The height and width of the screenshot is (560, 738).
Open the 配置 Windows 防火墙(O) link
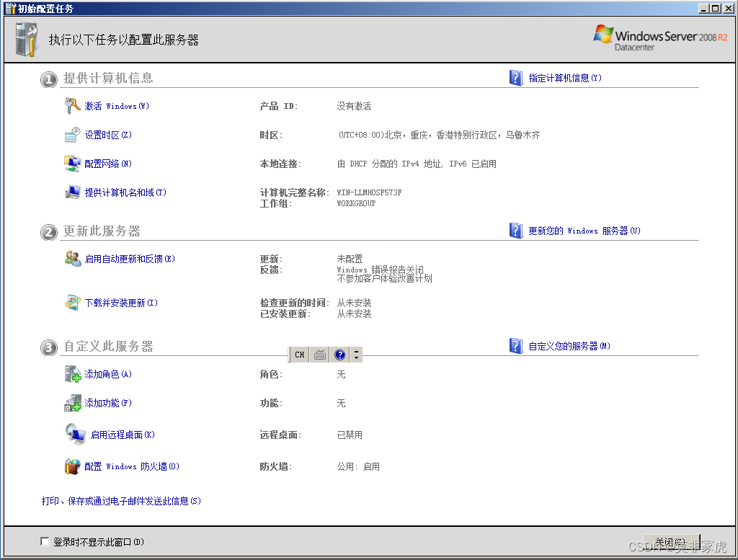[132, 467]
